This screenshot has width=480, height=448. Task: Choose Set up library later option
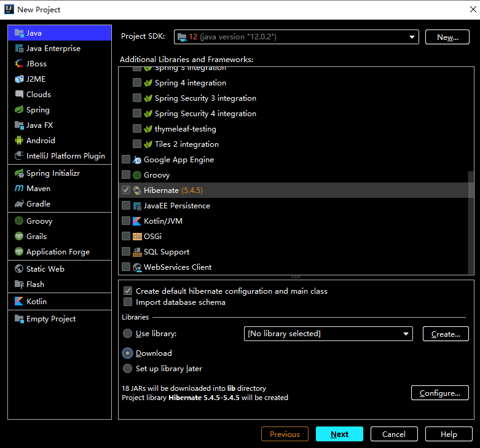coord(127,368)
